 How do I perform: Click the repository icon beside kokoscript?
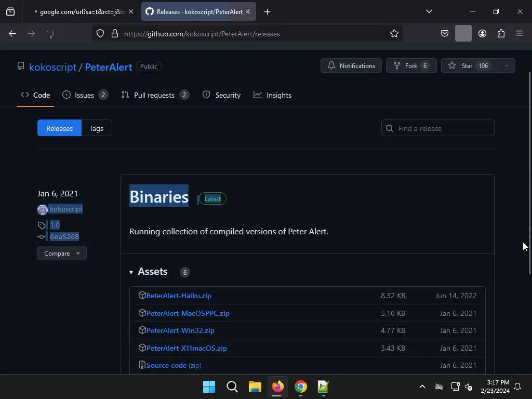click(21, 66)
